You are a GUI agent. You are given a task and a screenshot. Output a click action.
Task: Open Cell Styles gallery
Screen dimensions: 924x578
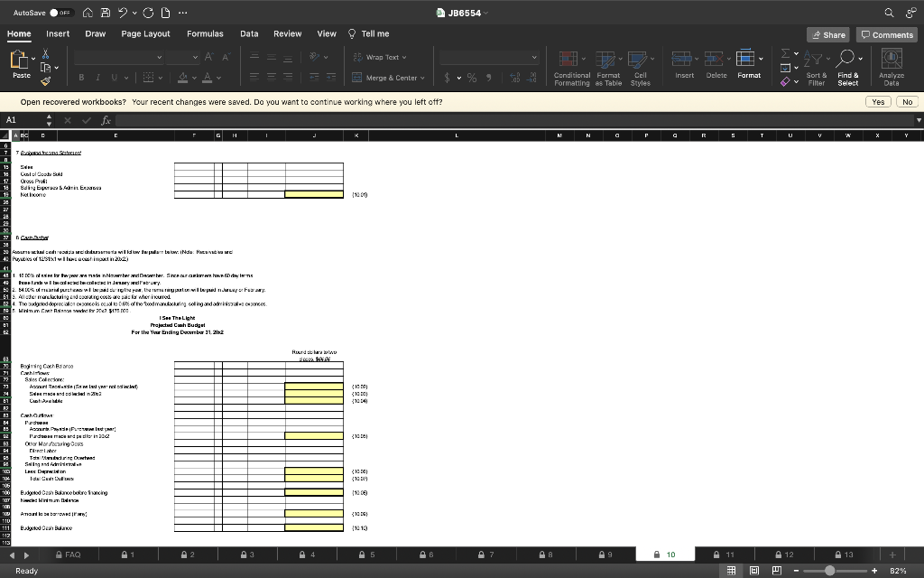click(640, 68)
